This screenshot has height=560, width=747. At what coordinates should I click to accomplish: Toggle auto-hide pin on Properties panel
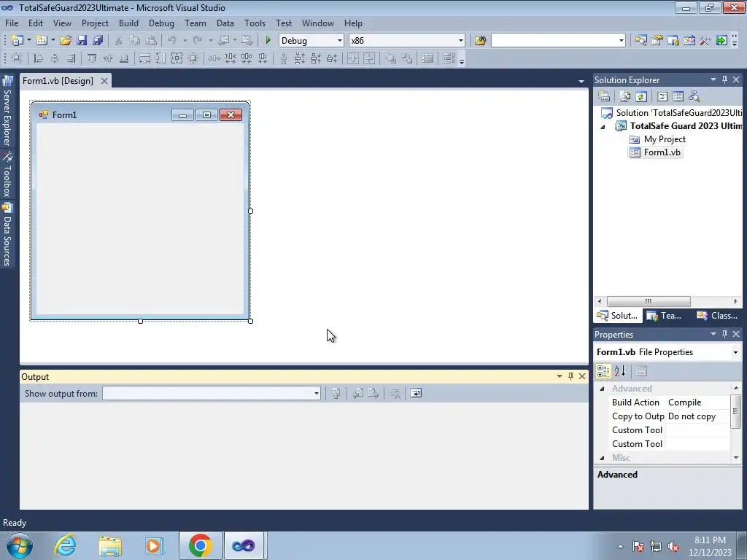pyautogui.click(x=724, y=334)
